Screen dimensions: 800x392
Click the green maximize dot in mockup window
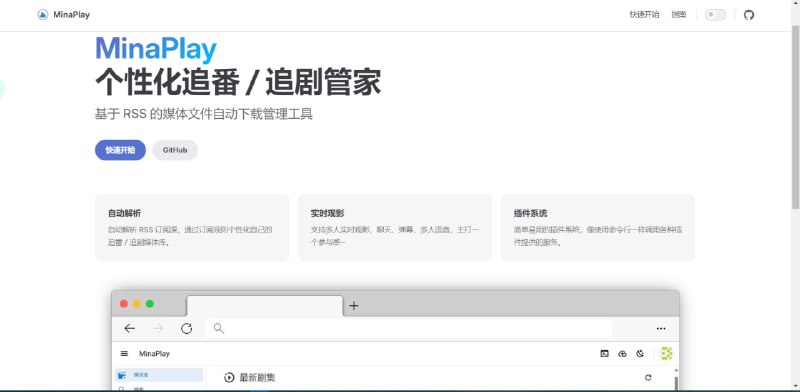(149, 304)
